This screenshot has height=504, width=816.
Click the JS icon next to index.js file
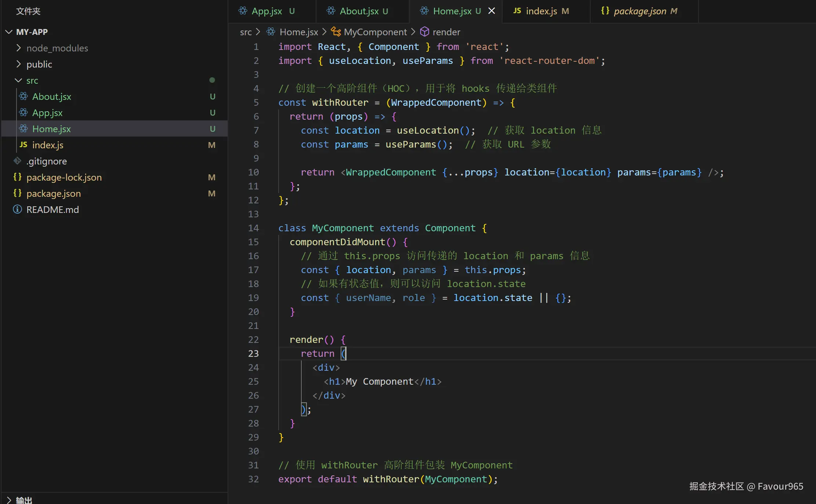tap(23, 145)
